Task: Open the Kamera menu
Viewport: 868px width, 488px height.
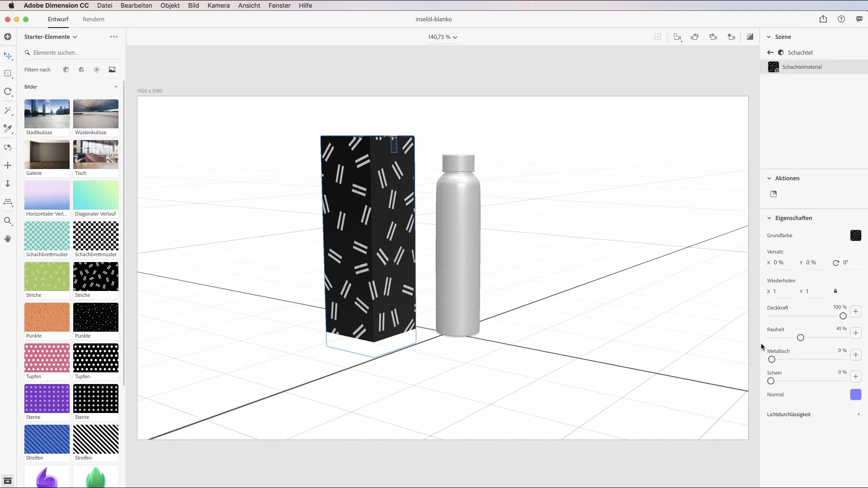Action: tap(218, 5)
